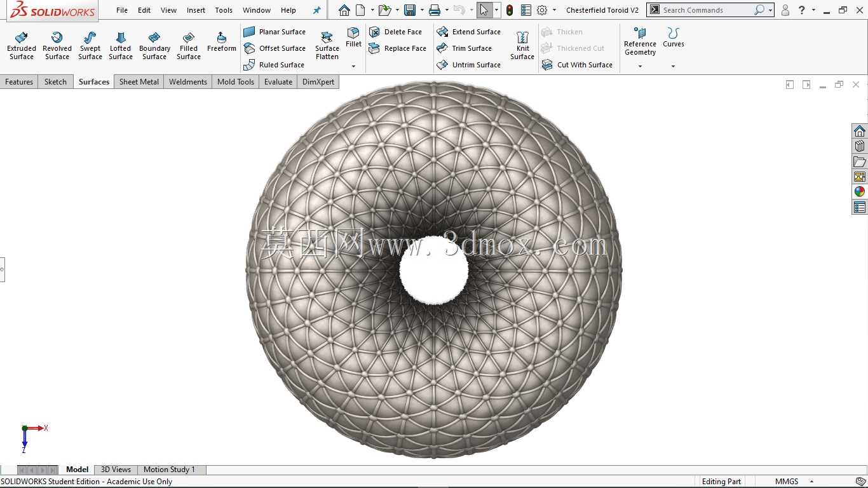The width and height of the screenshot is (868, 488).
Task: Open the File menu
Action: point(122,10)
